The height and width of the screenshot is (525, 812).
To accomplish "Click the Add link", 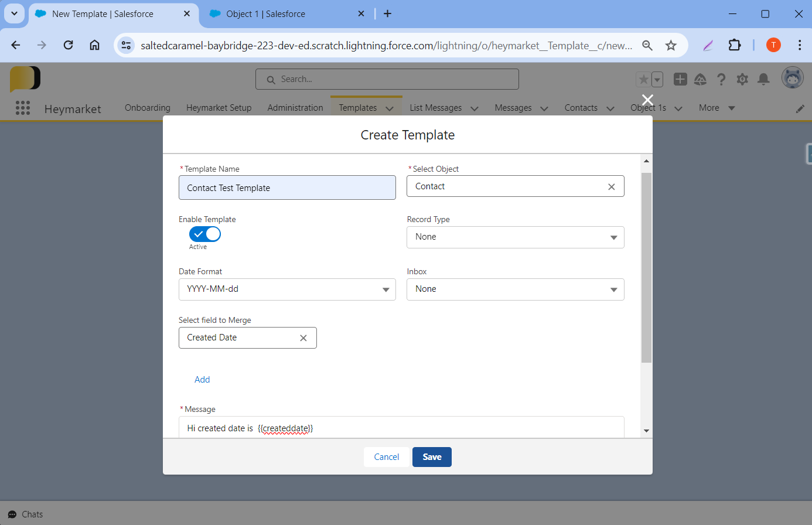I will [202, 380].
